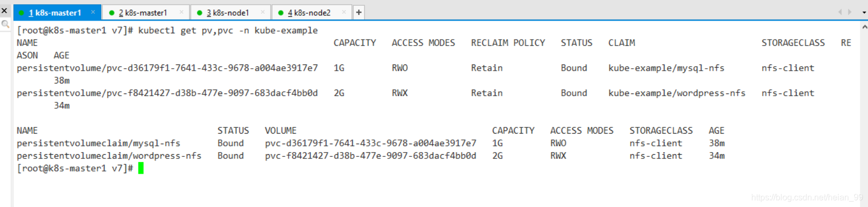Screen dimensions: 868x207
Task: Close the active k8s-master1 session tab
Action: pyautogui.click(x=93, y=12)
